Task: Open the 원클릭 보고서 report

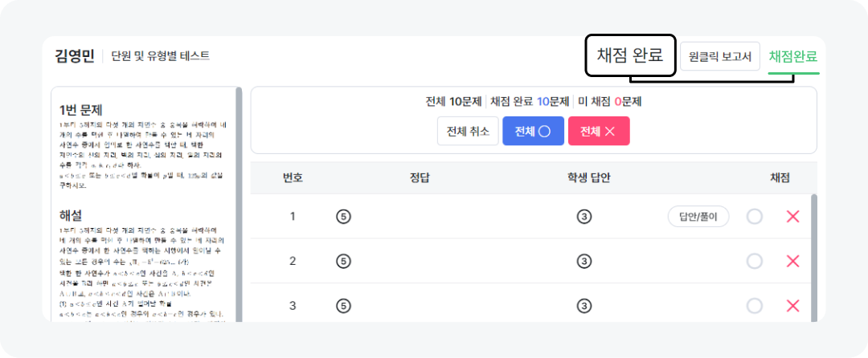Action: 719,56
